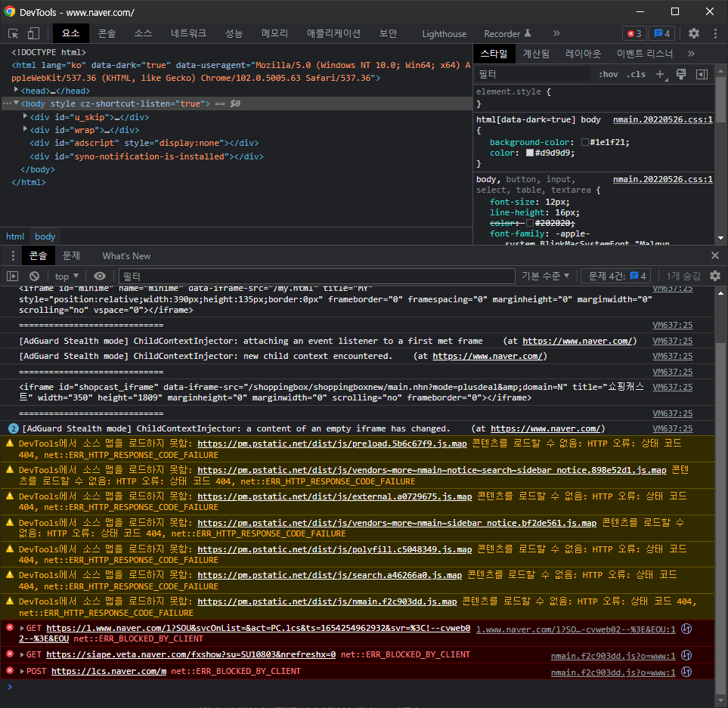Toggle the computed styles sidebar icon
This screenshot has width=728, height=708.
702,74
